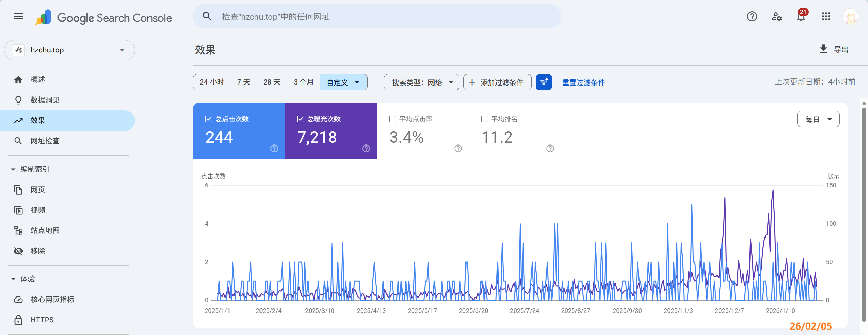
Task: Open the hamburger main menu
Action: coord(18,16)
